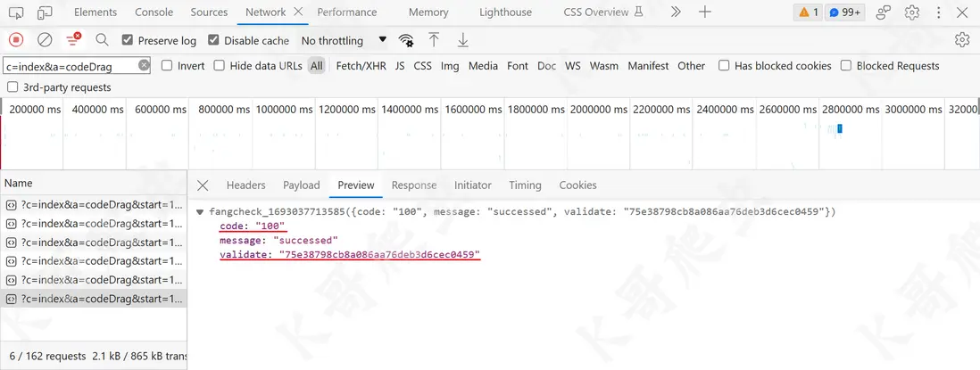Show more tabs with double chevron
980x370 pixels.
click(x=676, y=12)
